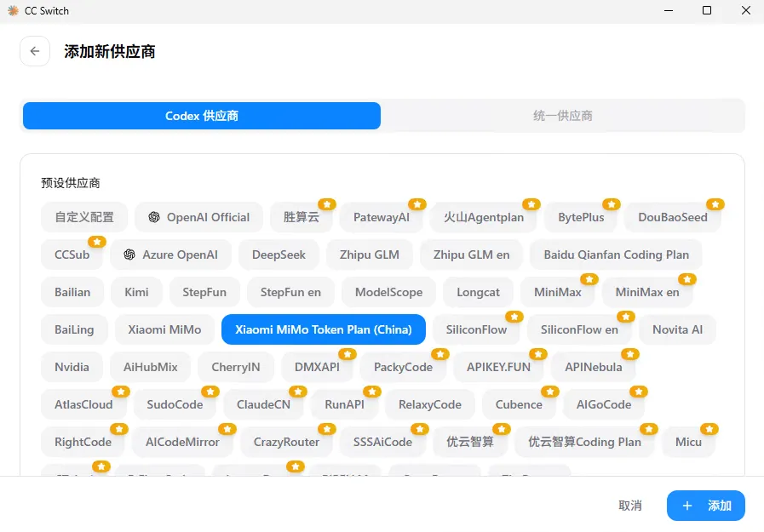Image resolution: width=764 pixels, height=532 pixels.
Task: Click the star badge on Micu
Action: 709,429
